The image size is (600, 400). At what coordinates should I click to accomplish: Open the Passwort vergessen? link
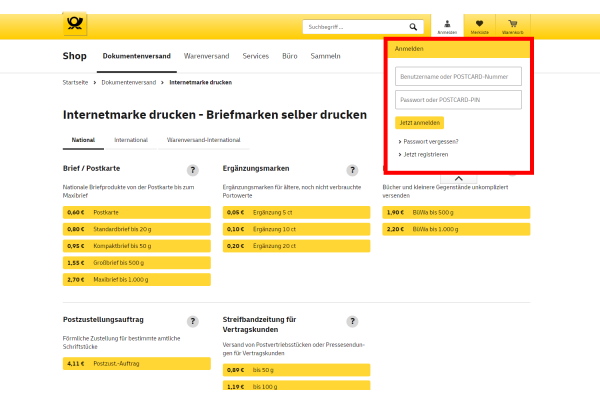point(430,142)
